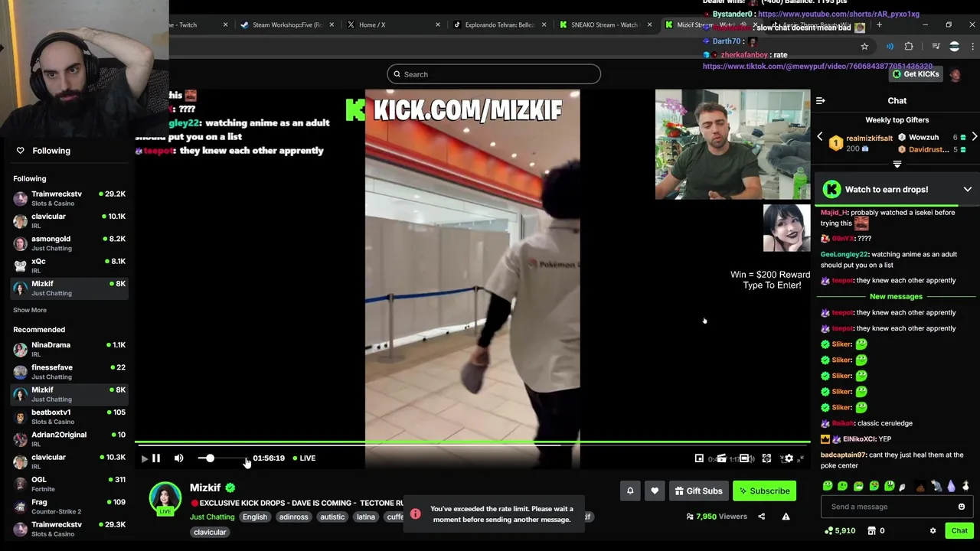This screenshot has height=551, width=980.
Task: Switch to SNEAKO Stream browser tab
Action: point(604,24)
